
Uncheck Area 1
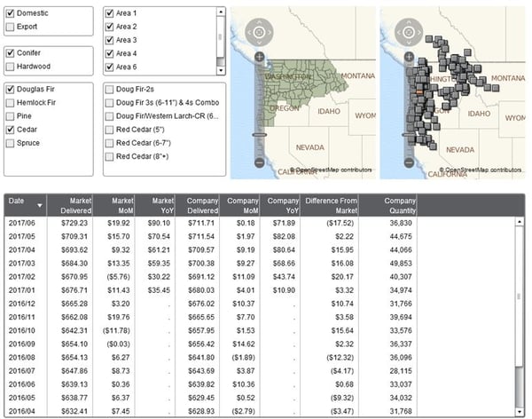coord(109,13)
